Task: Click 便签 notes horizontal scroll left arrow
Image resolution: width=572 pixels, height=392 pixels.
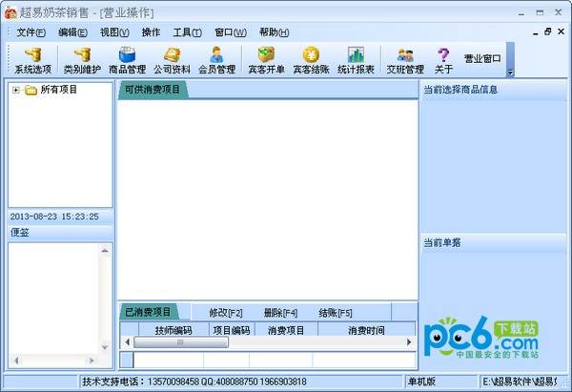Action: tap(15, 361)
